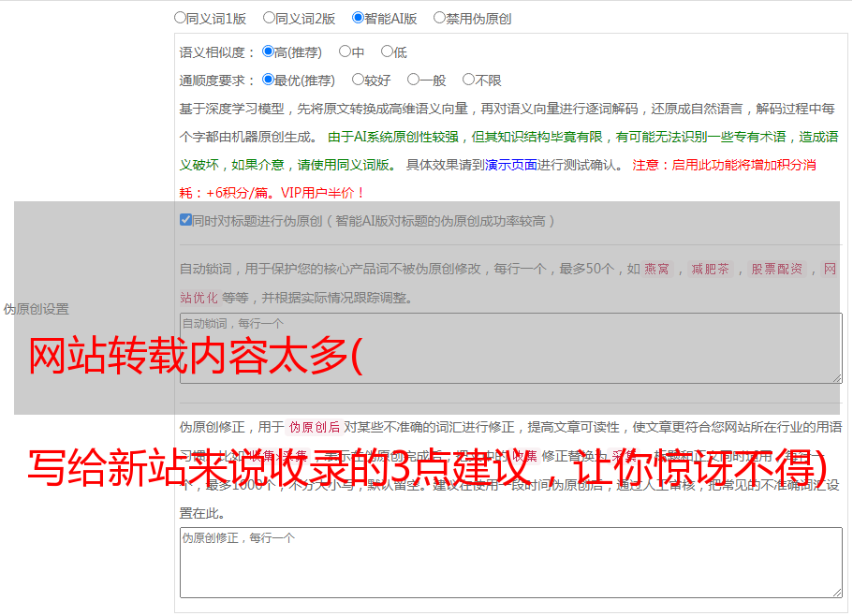The height and width of the screenshot is (616, 853).
Task: Click the 燕窝 example keyword
Action: click(x=656, y=269)
